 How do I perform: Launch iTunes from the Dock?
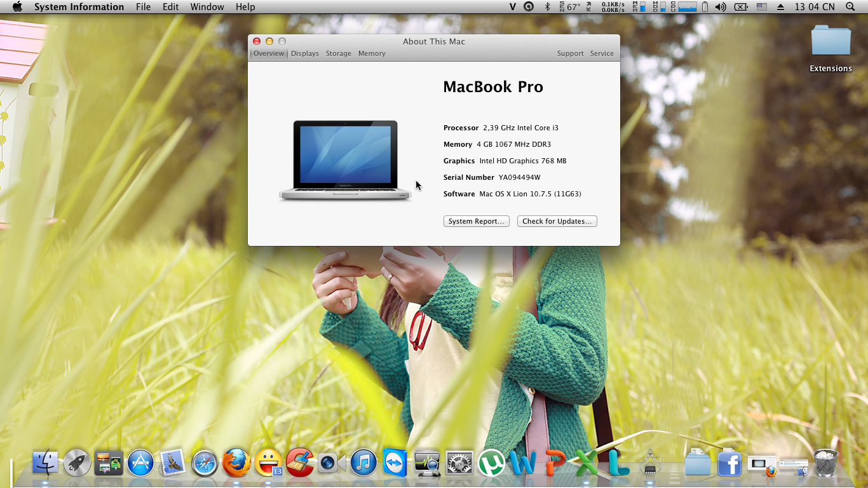point(363,463)
